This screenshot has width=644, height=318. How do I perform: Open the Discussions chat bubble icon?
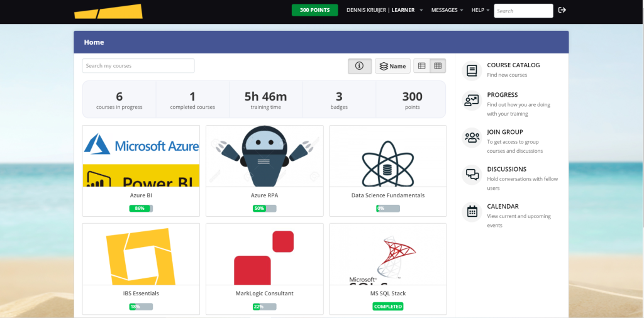pos(471,174)
